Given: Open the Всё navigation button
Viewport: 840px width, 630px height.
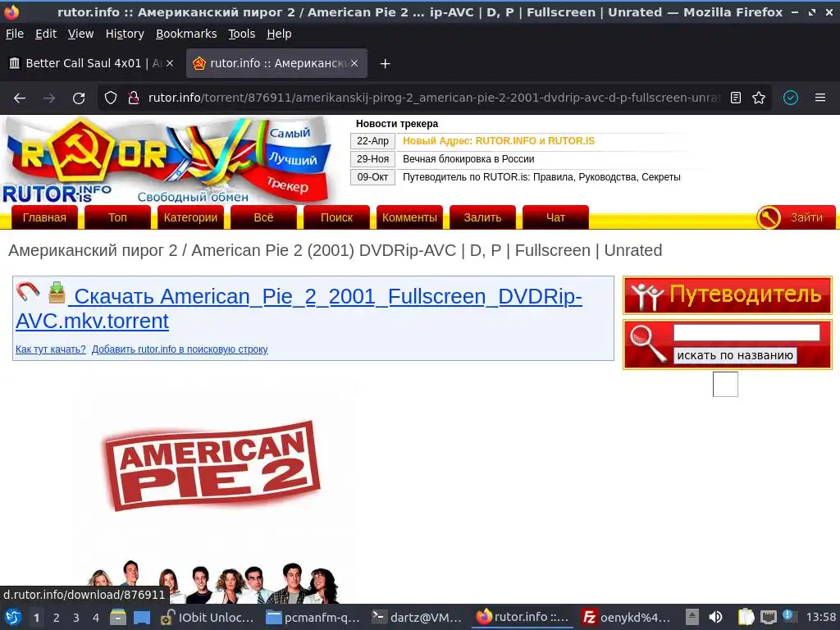Looking at the screenshot, I should tap(263, 217).
